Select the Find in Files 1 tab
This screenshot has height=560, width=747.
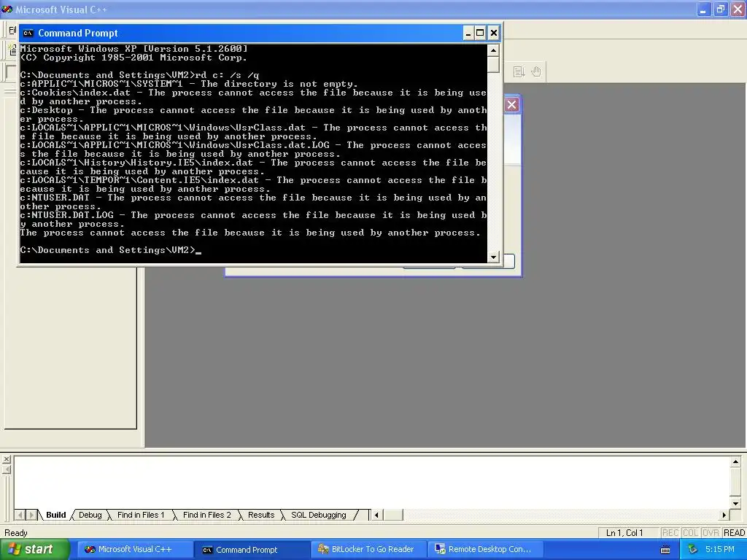tap(141, 515)
